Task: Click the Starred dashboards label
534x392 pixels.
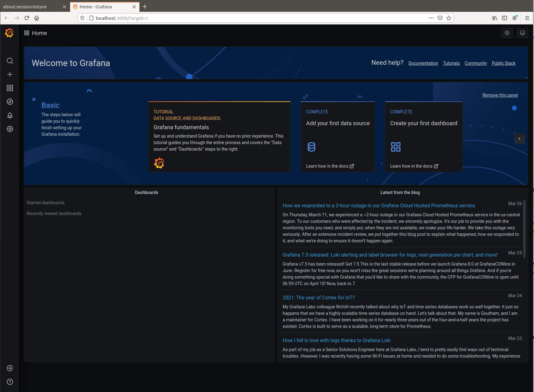Action: click(x=46, y=203)
